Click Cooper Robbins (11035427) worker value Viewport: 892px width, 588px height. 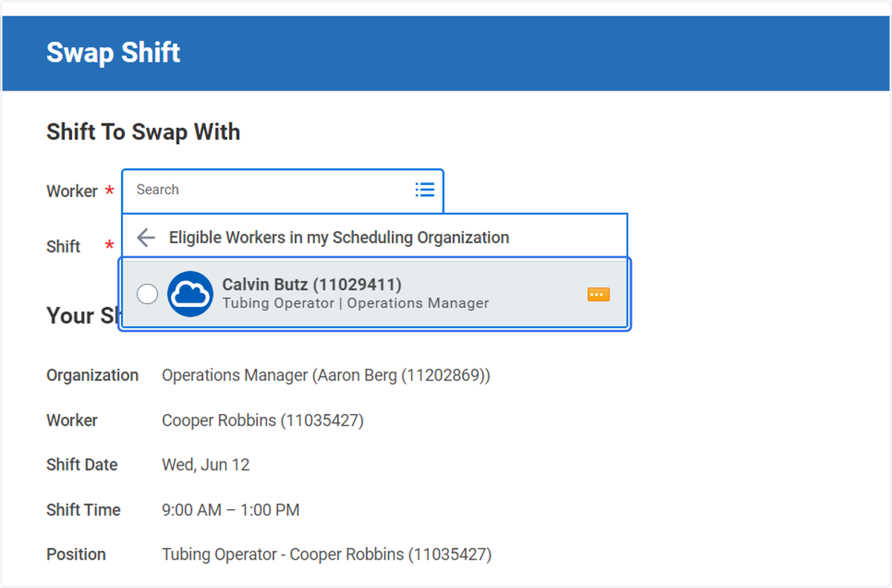[262, 421]
